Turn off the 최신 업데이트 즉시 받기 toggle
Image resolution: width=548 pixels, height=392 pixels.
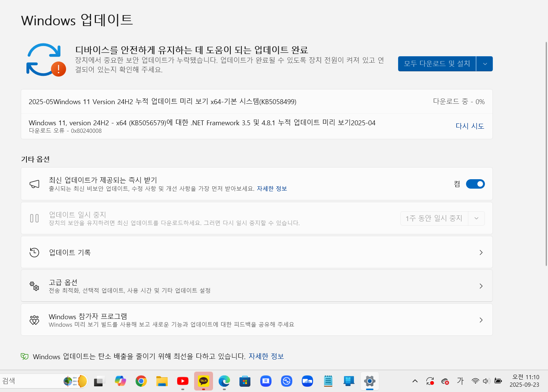(x=475, y=184)
